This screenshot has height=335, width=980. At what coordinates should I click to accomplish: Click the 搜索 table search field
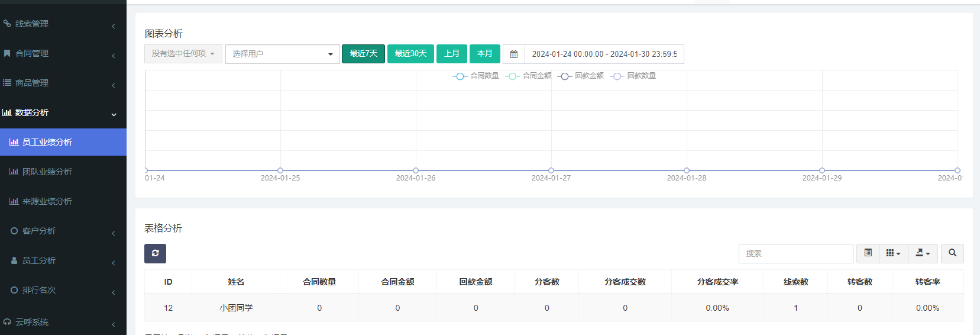click(x=795, y=253)
